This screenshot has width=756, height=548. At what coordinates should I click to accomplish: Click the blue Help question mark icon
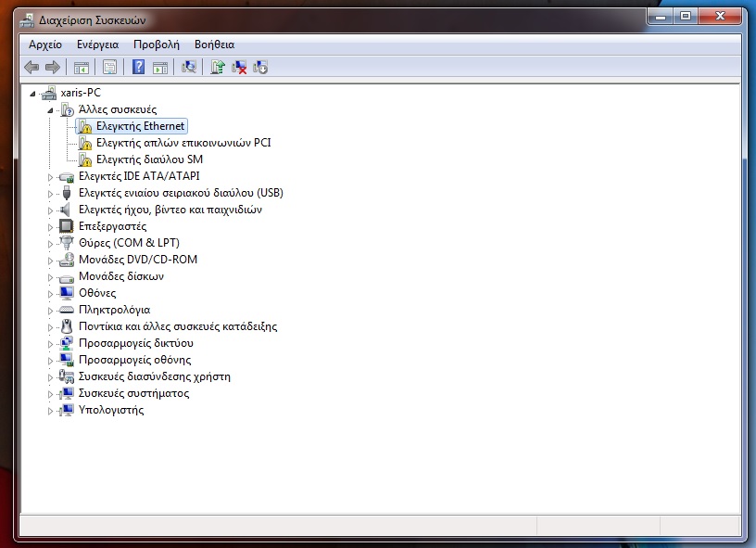138,67
